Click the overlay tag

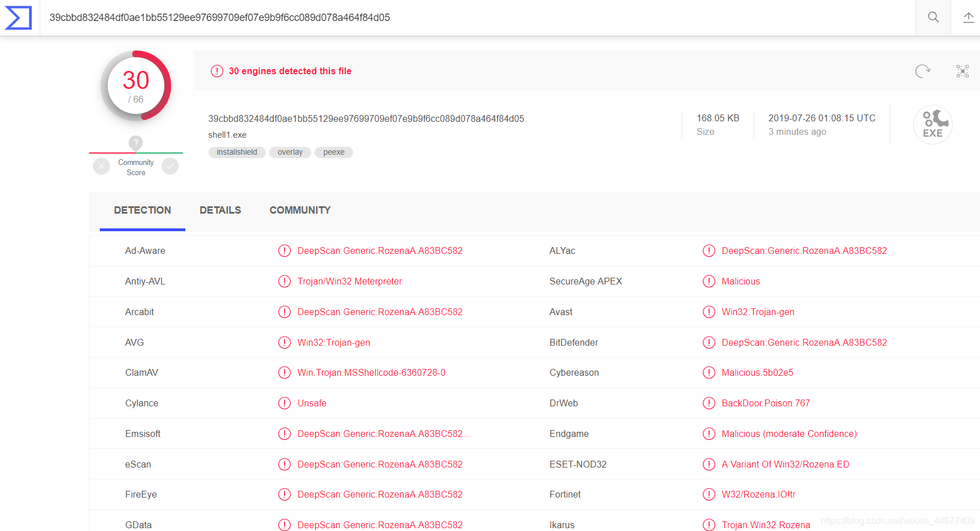(x=290, y=152)
